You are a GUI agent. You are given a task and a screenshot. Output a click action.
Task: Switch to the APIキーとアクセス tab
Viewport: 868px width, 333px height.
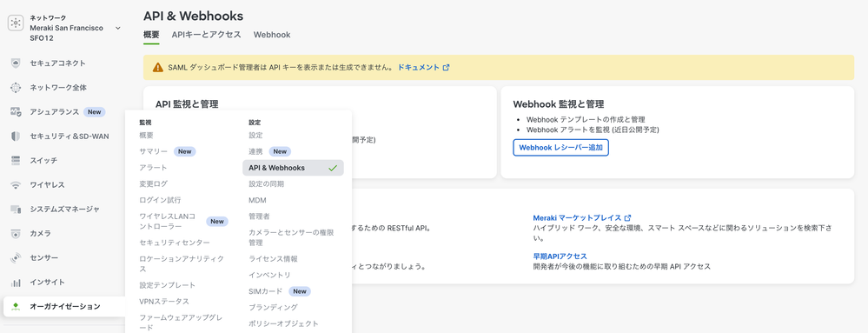point(207,35)
